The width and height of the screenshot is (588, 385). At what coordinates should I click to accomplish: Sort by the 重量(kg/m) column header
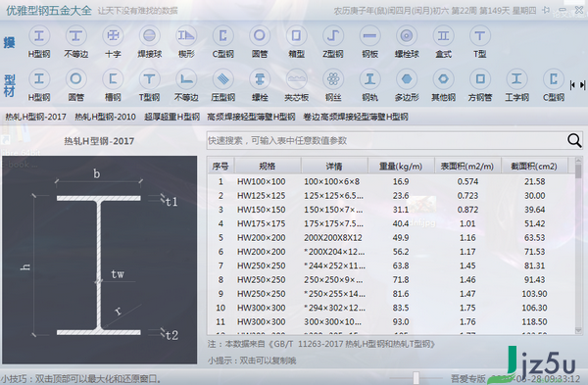(401, 167)
